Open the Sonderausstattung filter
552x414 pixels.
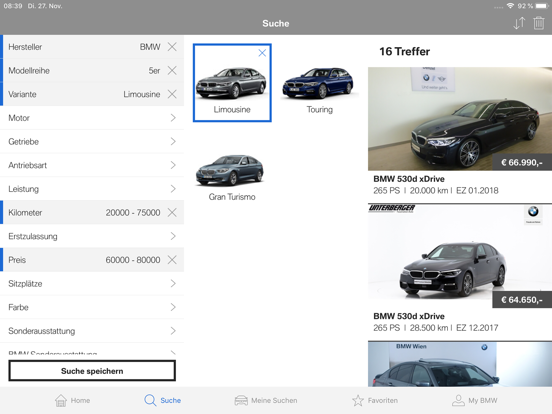(x=92, y=331)
